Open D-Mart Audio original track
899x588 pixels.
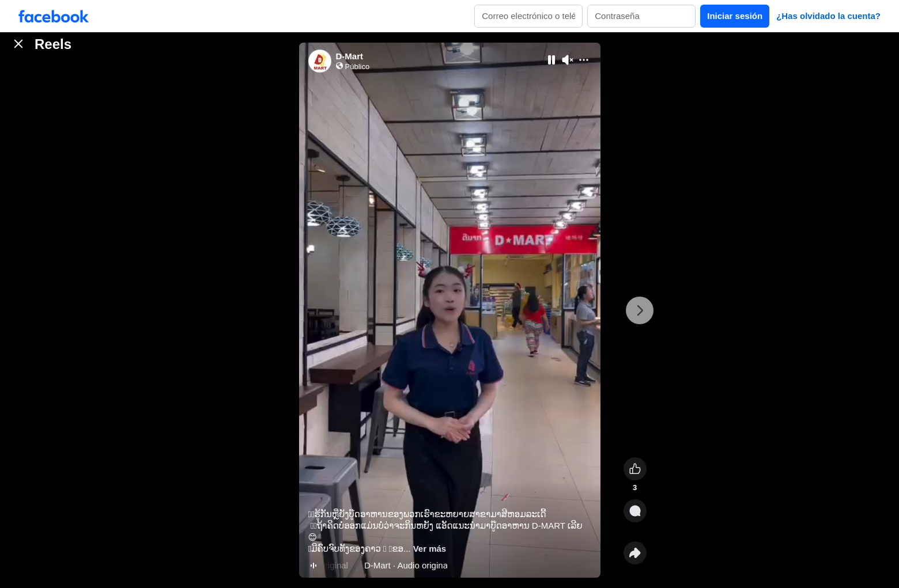pos(406,566)
